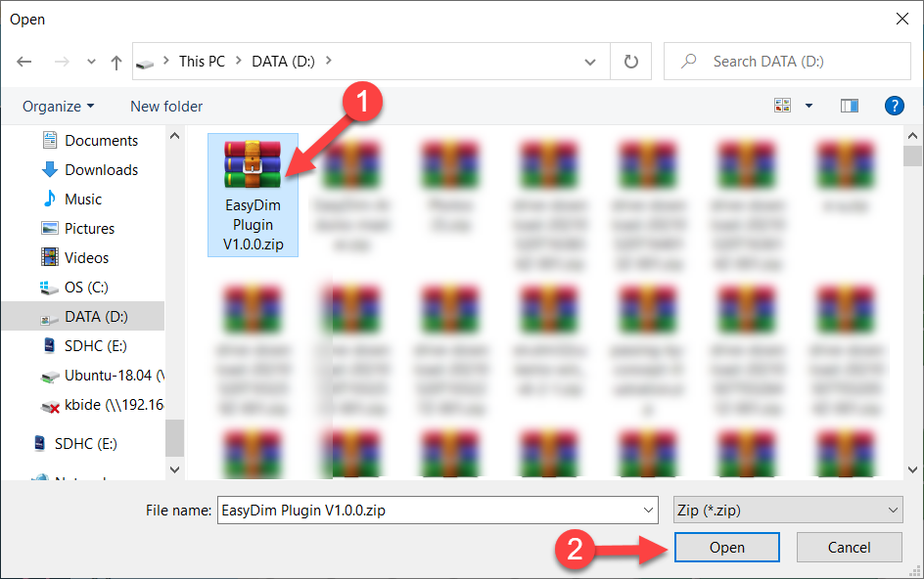
Task: Close the Open dialog
Action: 901,19
